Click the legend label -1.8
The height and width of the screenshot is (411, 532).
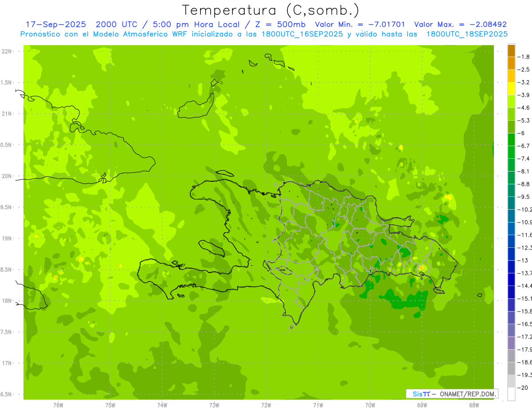click(524, 57)
